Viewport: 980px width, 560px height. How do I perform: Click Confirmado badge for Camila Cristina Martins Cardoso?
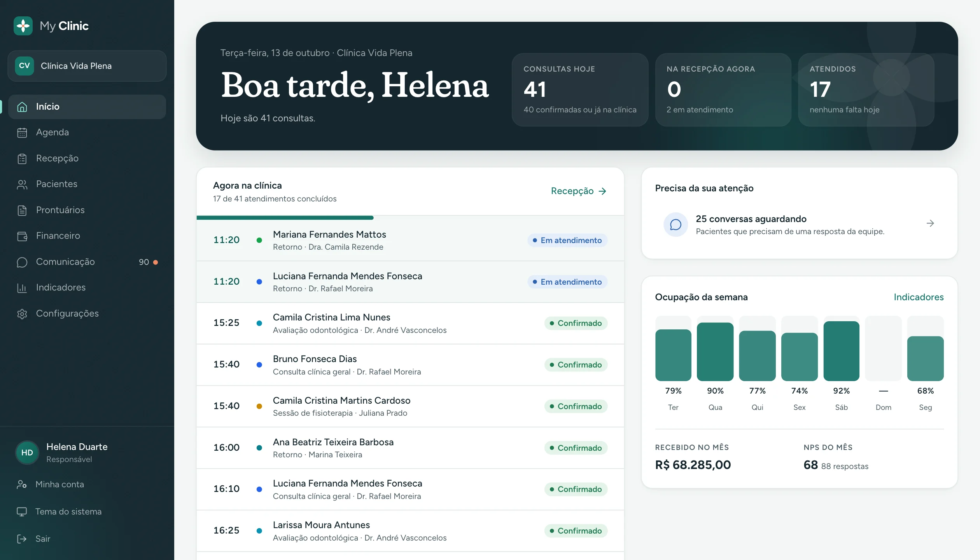(576, 406)
